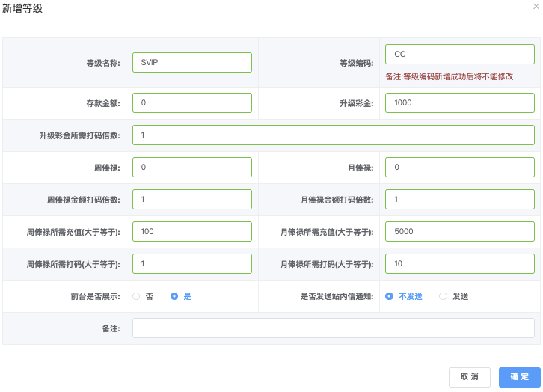
Task: Click 月俸禄所需打码 field showing 10
Action: coord(459,263)
